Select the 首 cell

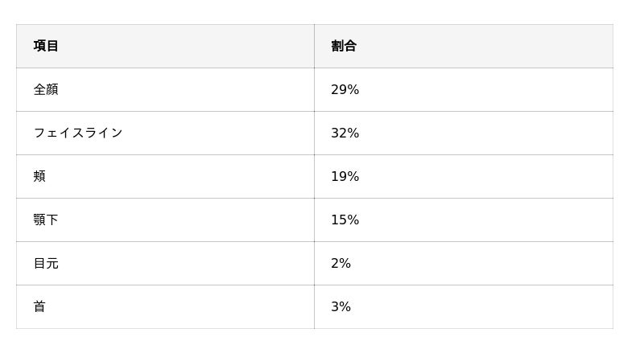[x=39, y=306]
